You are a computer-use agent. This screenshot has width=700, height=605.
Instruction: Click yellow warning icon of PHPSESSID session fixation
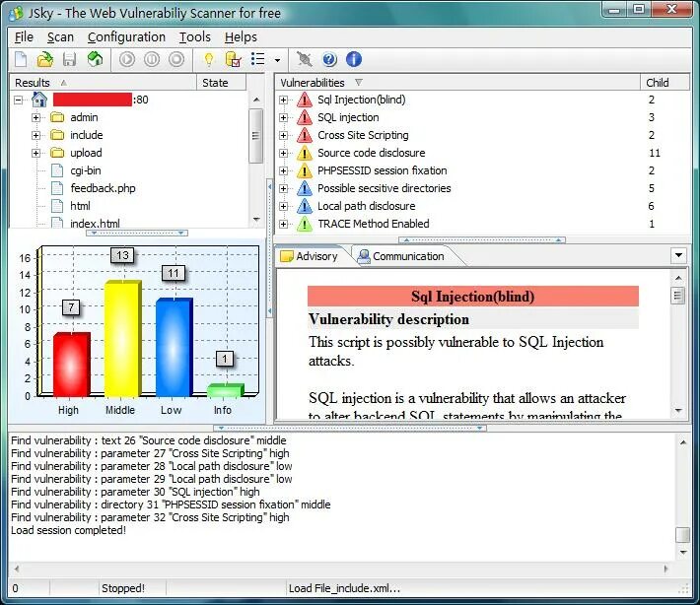tap(305, 170)
